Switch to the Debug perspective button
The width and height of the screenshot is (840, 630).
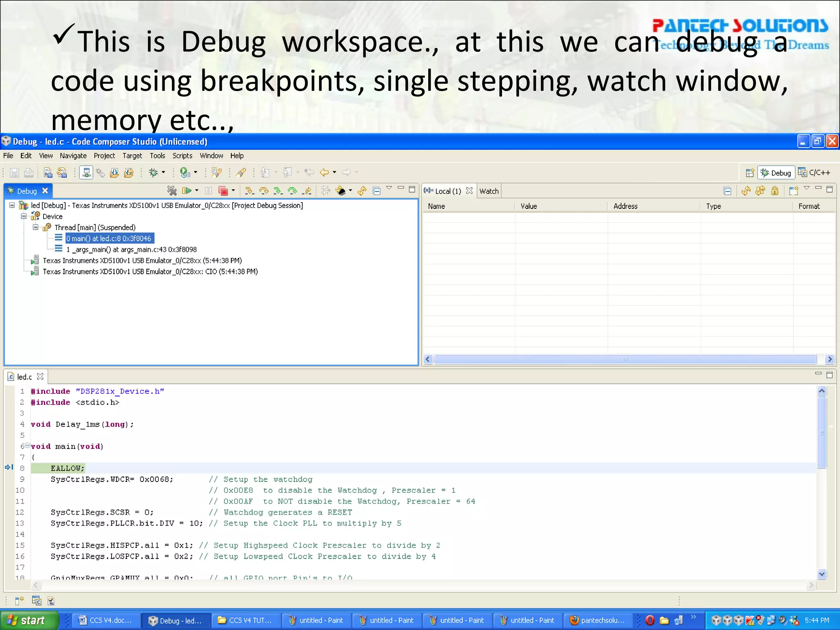click(776, 173)
